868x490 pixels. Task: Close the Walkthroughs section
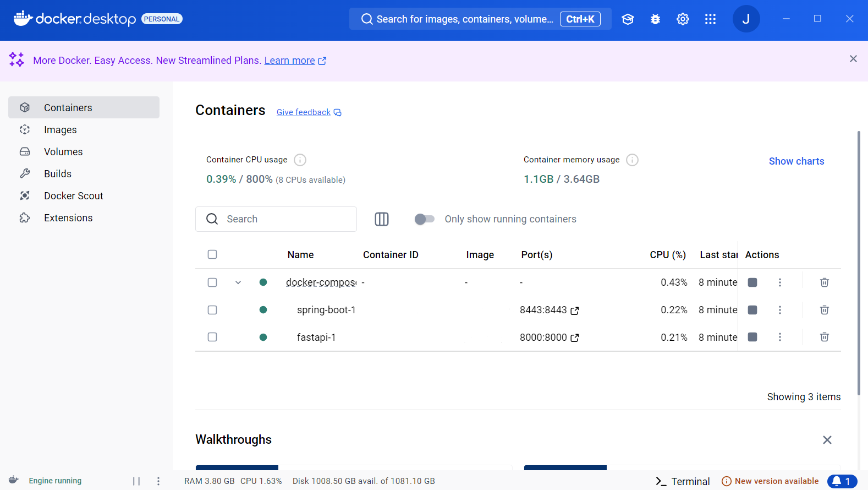pyautogui.click(x=827, y=440)
